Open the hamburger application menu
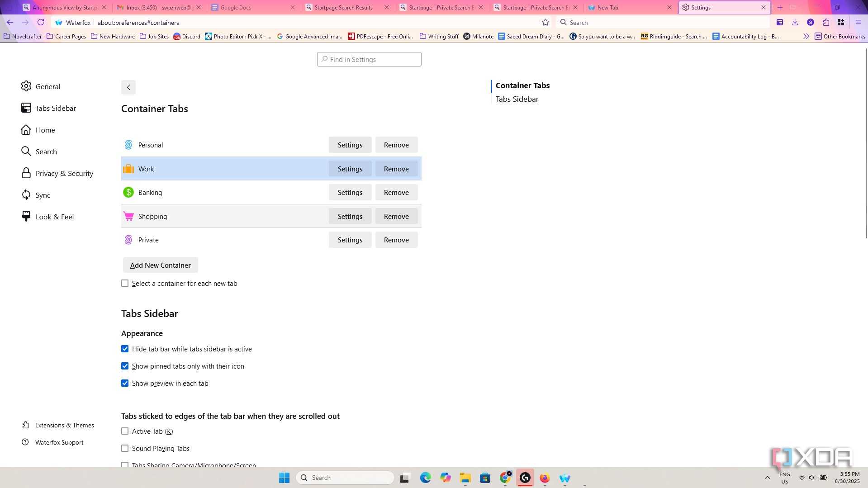This screenshot has height=488, width=868. tap(858, 22)
